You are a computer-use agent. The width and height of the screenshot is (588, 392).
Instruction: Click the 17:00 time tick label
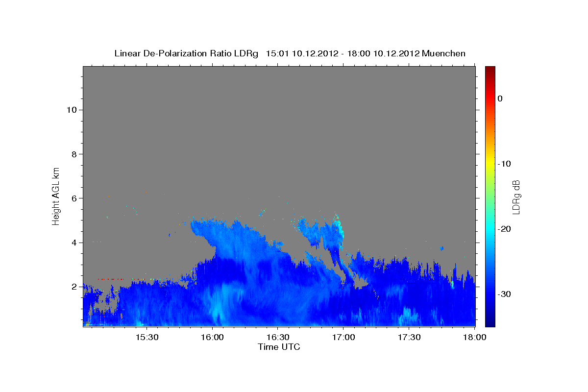coord(343,338)
